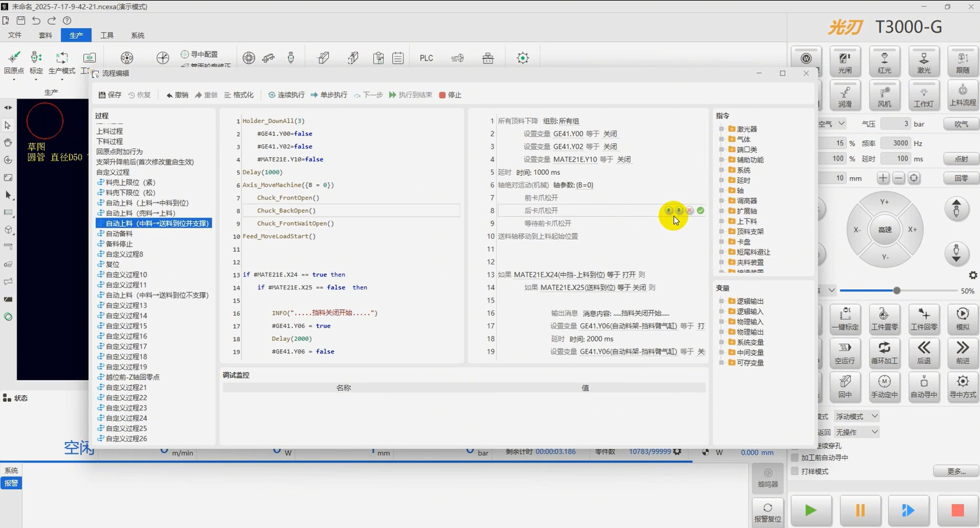
Task: Click the 手动定中 manual centering button
Action: 884,386
